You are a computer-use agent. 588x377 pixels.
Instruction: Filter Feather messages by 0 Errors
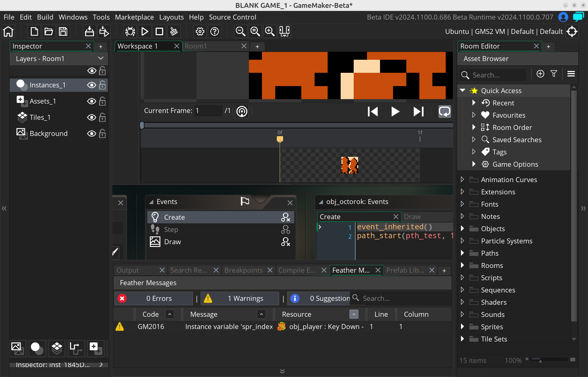[153, 298]
